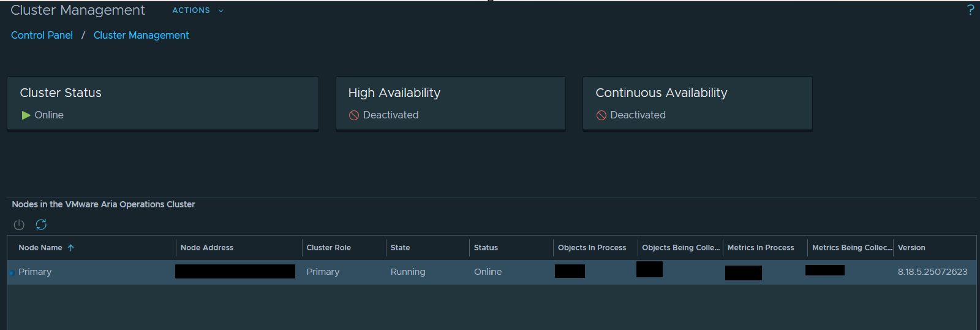Click the Metrics In Process header

click(x=761, y=248)
